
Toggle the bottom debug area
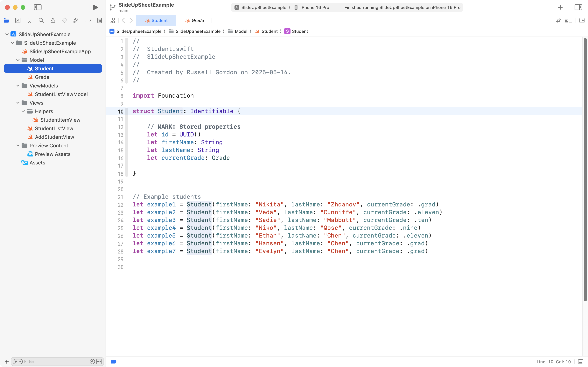tap(580, 362)
